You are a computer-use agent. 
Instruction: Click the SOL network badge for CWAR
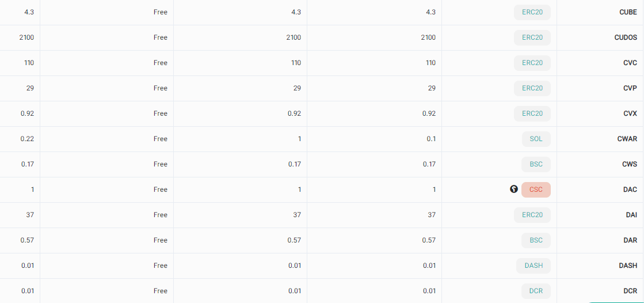pyautogui.click(x=536, y=139)
